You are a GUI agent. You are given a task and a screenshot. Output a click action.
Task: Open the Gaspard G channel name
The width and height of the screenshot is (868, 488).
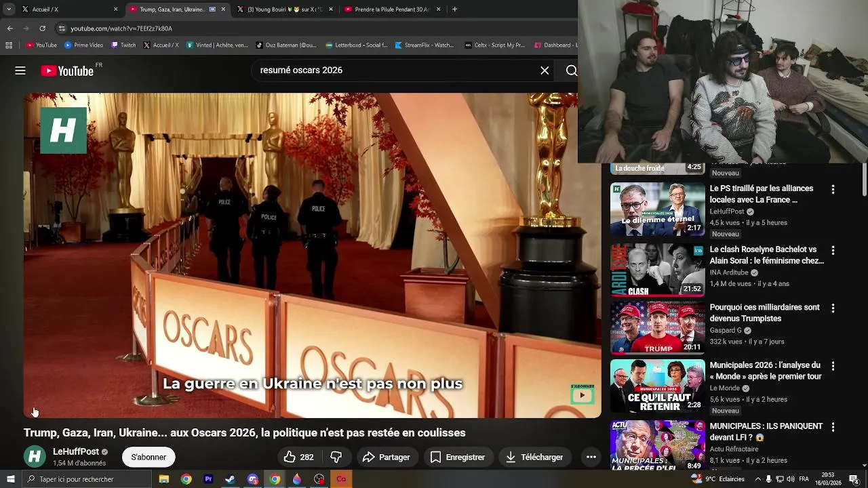pos(726,331)
